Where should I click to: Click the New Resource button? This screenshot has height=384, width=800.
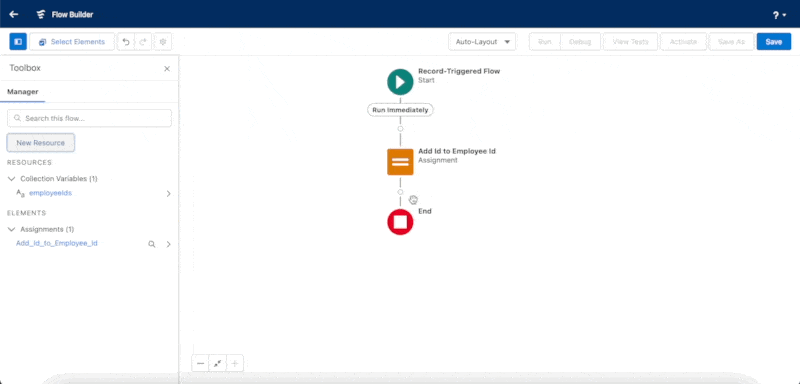41,143
